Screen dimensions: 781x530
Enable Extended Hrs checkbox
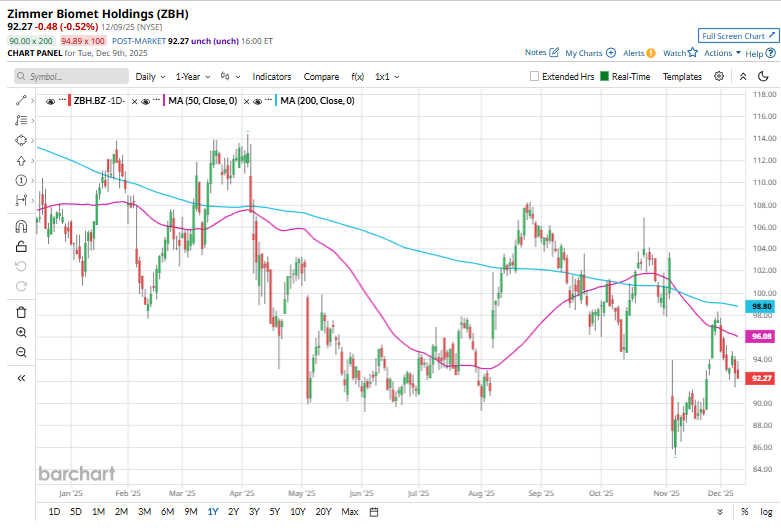tap(535, 76)
